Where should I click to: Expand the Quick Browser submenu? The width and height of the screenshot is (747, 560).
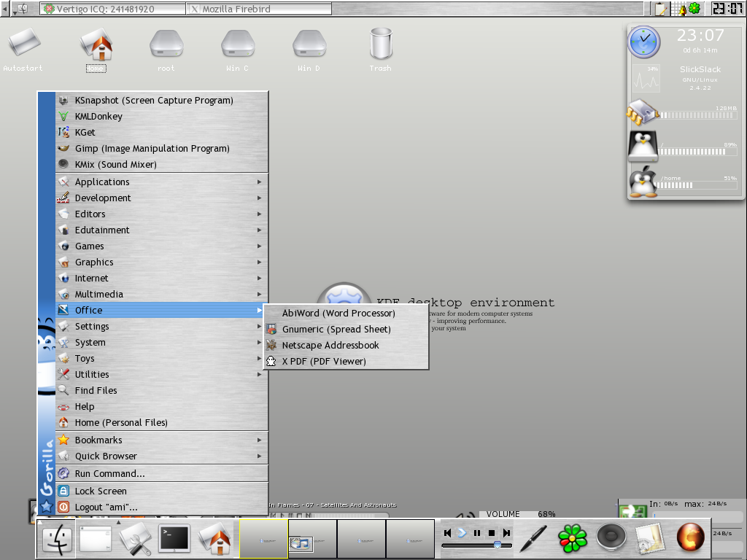point(162,456)
